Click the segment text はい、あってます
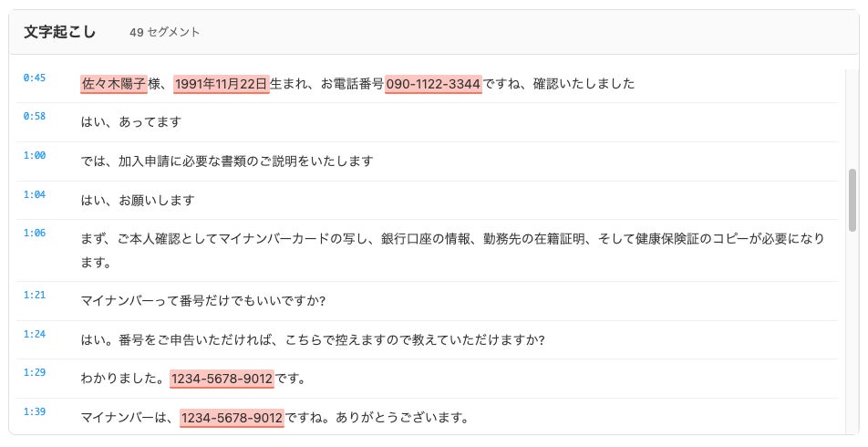The height and width of the screenshot is (447, 868). [130, 122]
